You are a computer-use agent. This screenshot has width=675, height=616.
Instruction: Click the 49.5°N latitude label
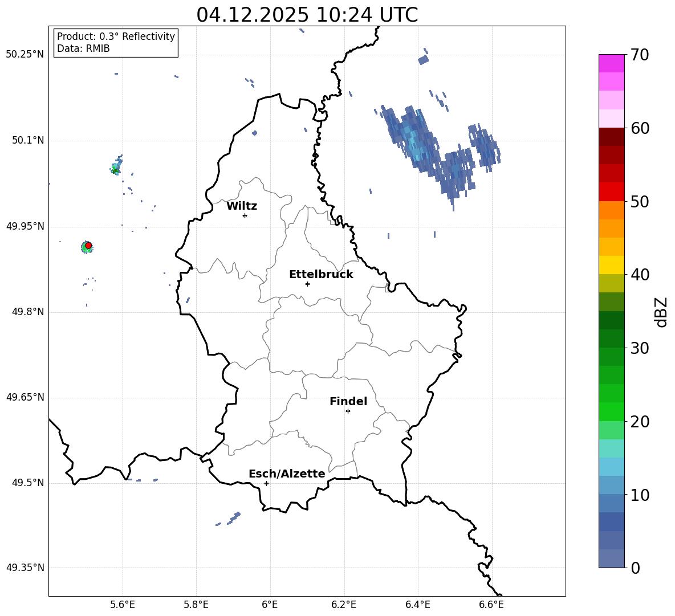(x=28, y=483)
